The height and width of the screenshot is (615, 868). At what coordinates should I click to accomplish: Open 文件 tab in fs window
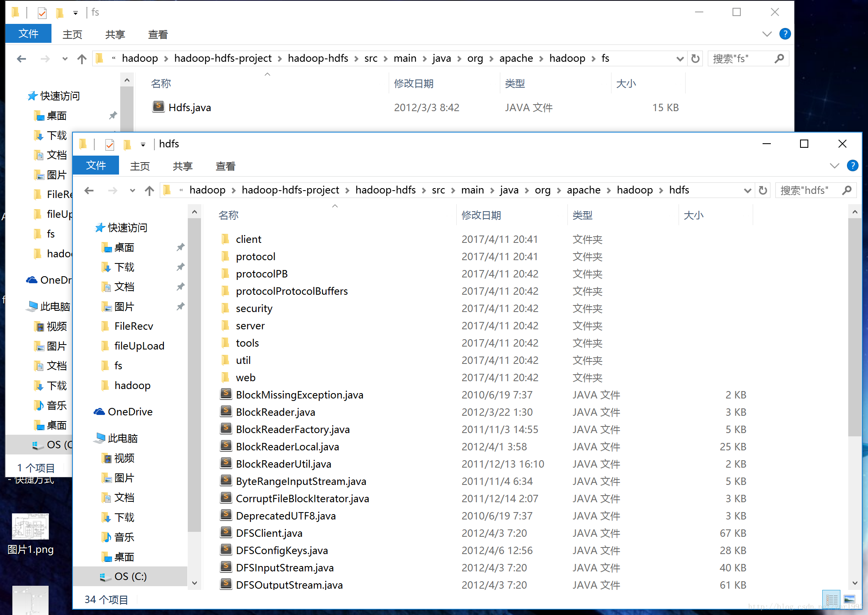[28, 34]
